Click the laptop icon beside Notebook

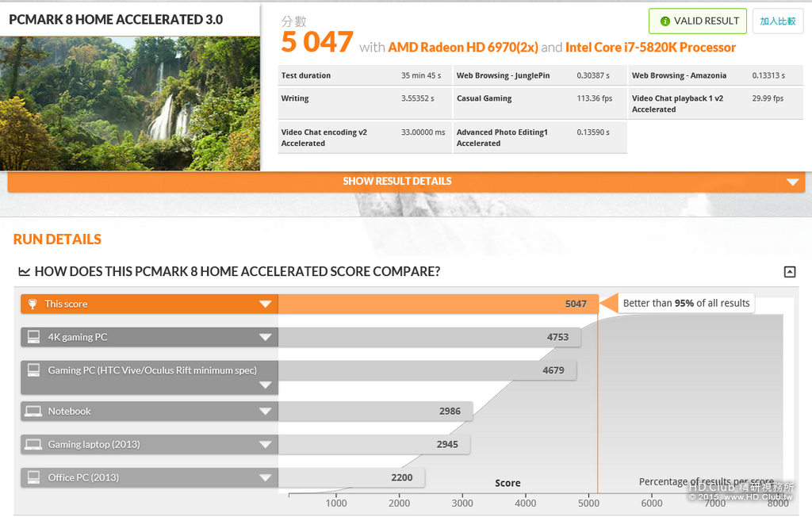pyautogui.click(x=33, y=412)
